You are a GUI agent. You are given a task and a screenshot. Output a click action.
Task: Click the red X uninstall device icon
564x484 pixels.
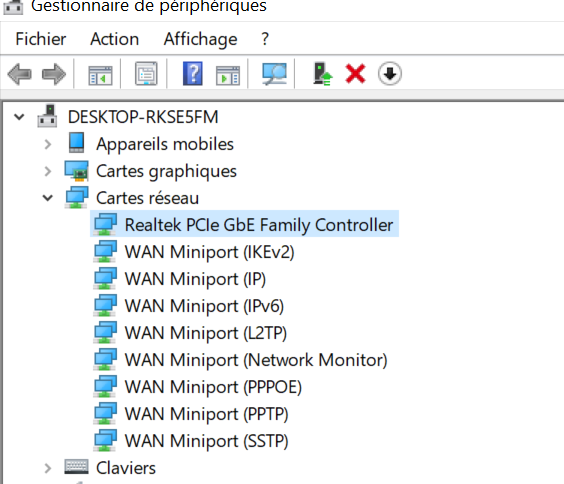355,74
